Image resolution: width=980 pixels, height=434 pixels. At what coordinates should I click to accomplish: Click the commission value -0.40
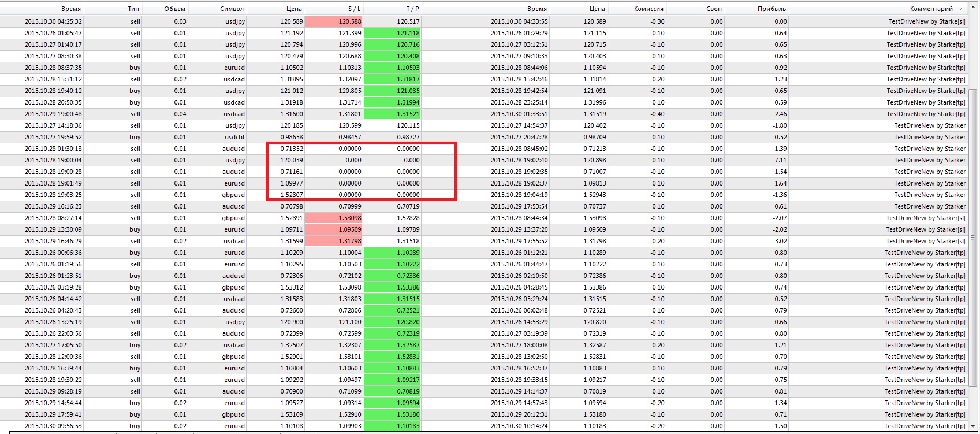point(657,114)
